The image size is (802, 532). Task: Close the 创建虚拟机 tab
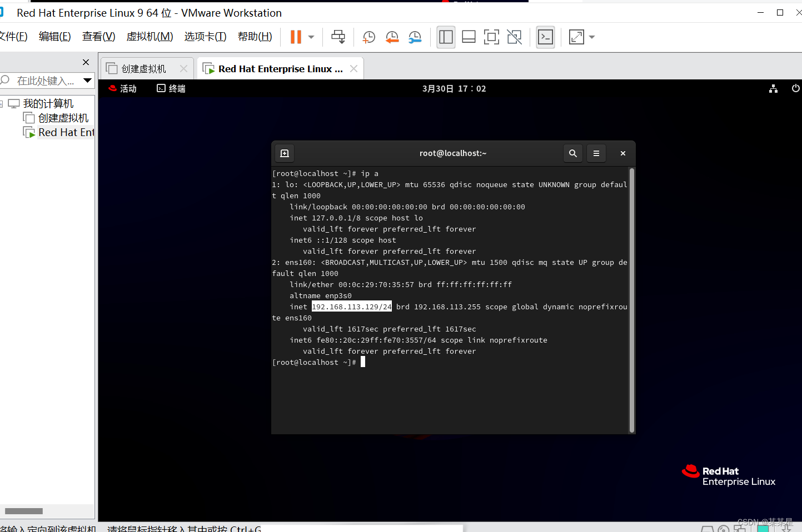pos(183,69)
